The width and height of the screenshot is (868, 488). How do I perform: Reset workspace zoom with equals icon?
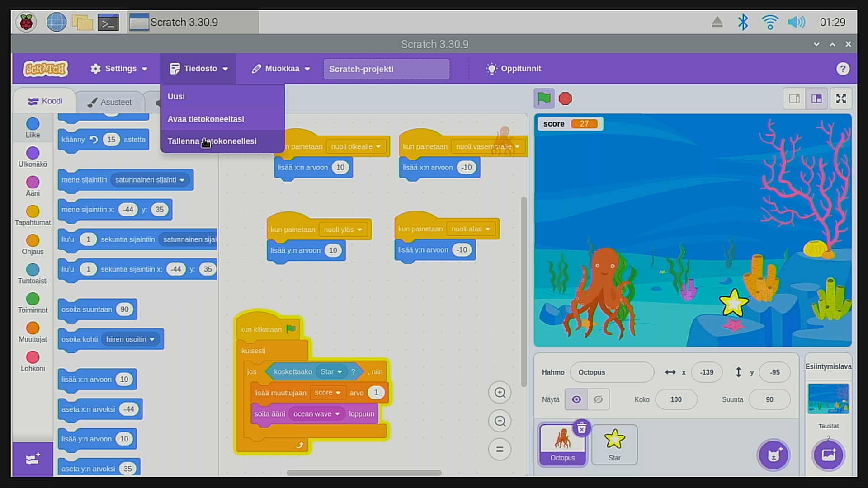500,449
